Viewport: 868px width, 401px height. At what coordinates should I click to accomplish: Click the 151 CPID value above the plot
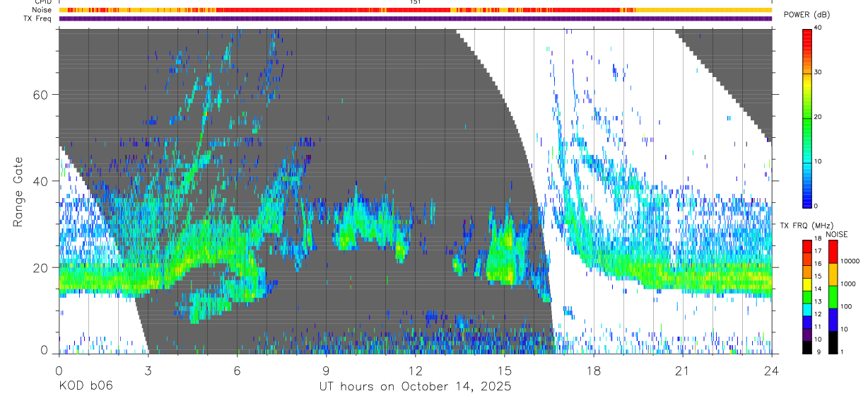click(x=415, y=2)
